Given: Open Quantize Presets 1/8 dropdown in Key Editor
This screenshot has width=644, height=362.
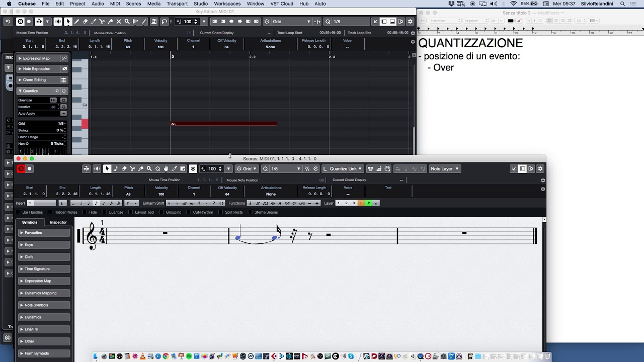Looking at the screenshot, I should pyautogui.click(x=351, y=22).
